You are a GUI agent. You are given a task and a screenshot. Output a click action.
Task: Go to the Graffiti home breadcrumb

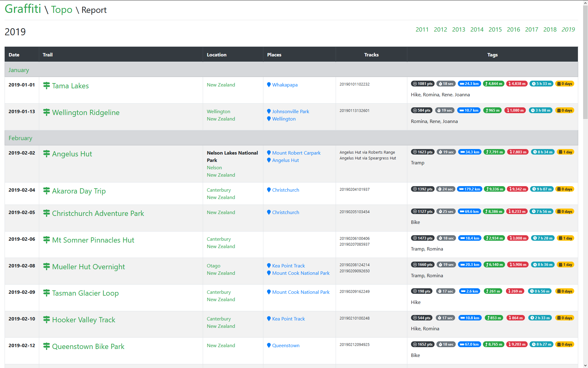coord(23,9)
